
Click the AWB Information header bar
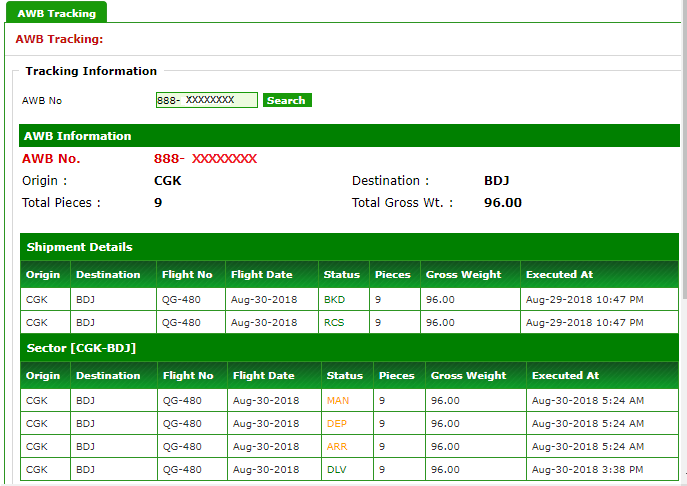pyautogui.click(x=349, y=136)
